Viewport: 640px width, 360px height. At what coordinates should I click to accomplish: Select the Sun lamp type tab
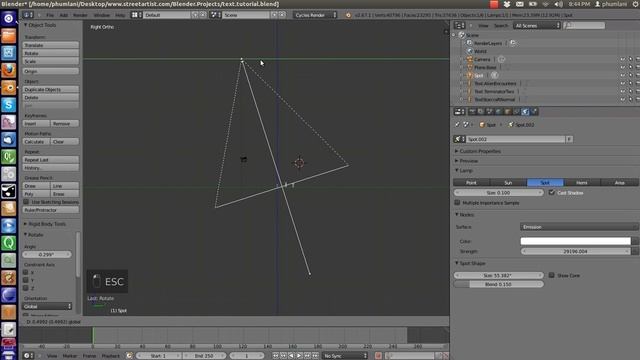click(508, 182)
